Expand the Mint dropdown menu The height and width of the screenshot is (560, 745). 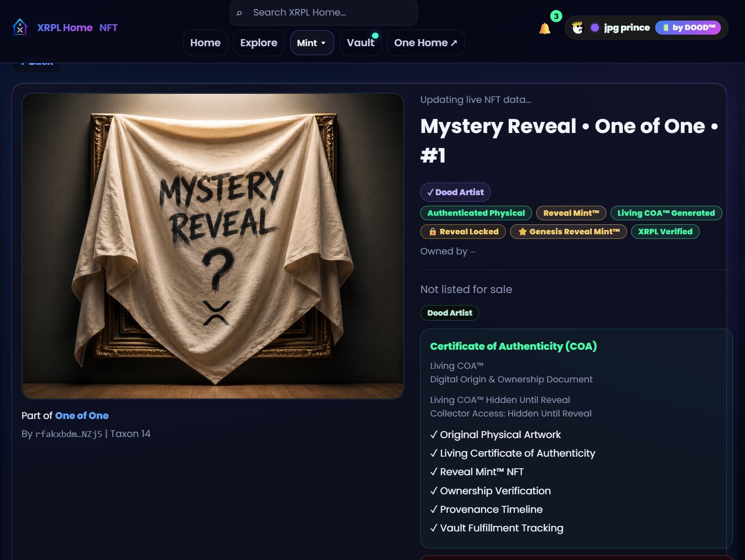[x=312, y=43]
